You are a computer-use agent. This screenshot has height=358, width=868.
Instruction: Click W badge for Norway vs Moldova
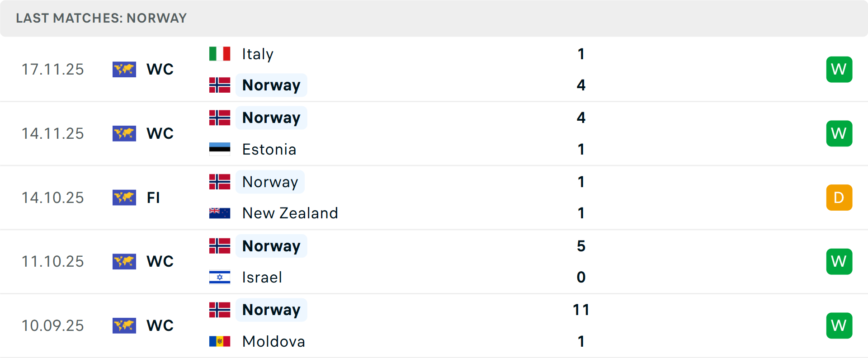pos(839,325)
